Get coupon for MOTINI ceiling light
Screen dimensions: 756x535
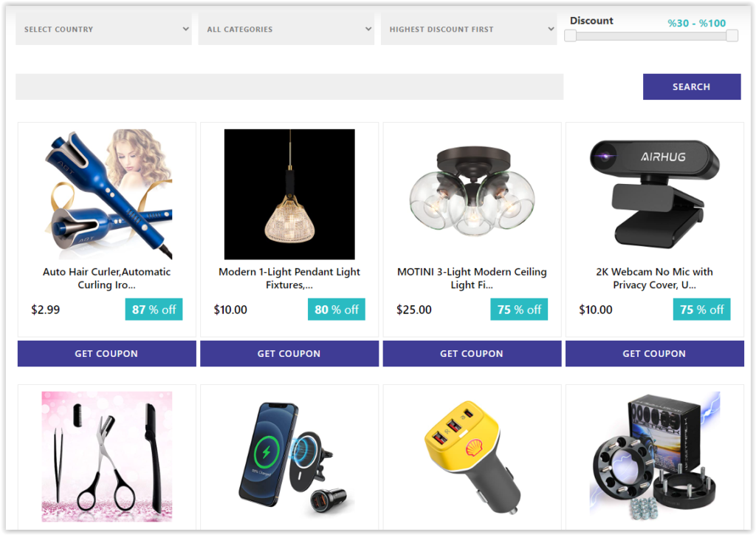(x=472, y=354)
